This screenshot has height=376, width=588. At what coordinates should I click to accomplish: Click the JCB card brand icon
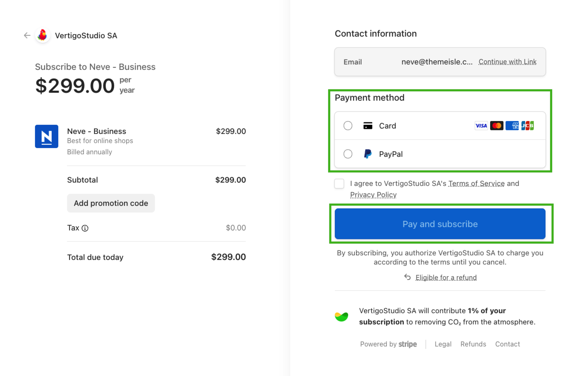tap(527, 126)
